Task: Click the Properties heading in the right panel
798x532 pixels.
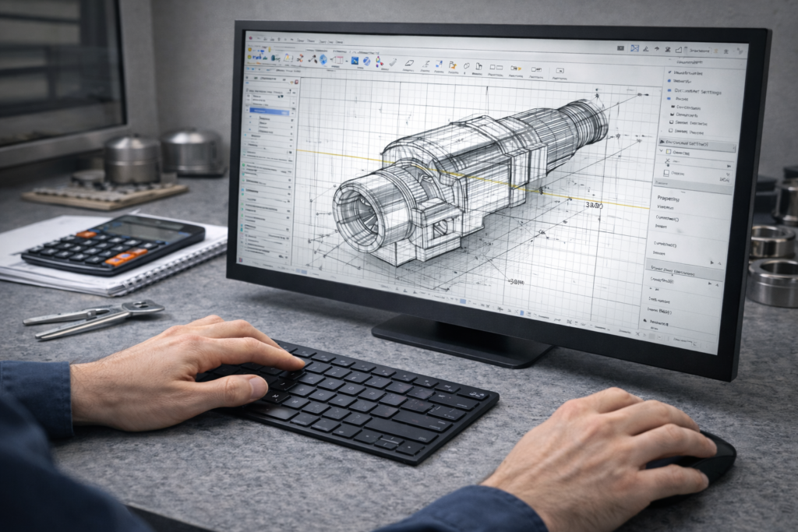Action: point(669,199)
